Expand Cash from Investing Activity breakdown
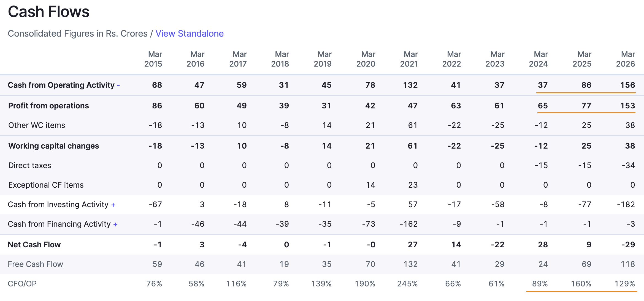 coord(113,205)
